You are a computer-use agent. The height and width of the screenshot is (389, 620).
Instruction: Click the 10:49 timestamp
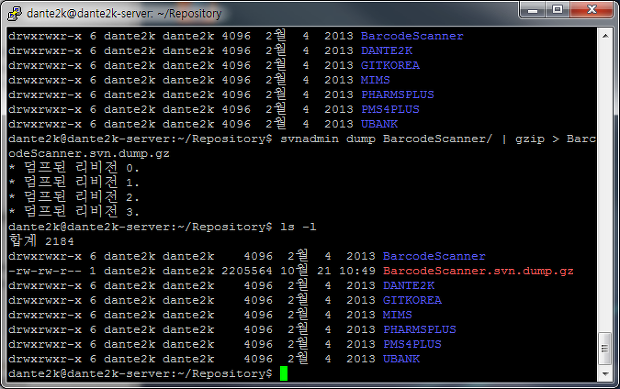coord(357,271)
